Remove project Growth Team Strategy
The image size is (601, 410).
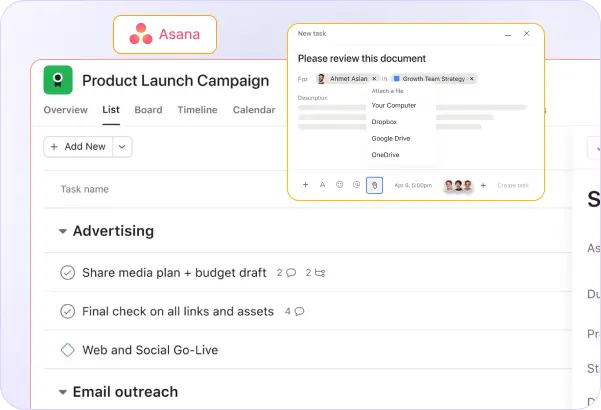tap(472, 79)
